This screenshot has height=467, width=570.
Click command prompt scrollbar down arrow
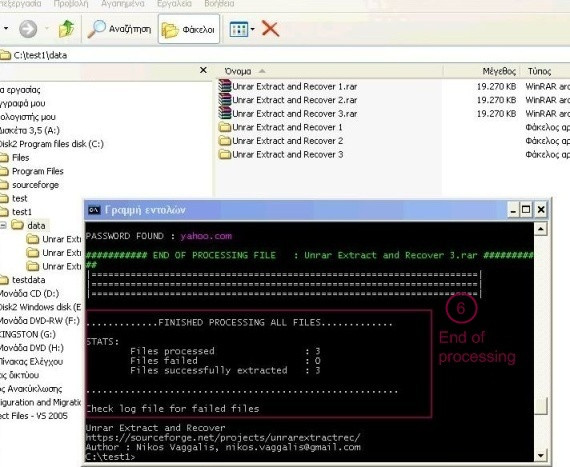pos(541,455)
